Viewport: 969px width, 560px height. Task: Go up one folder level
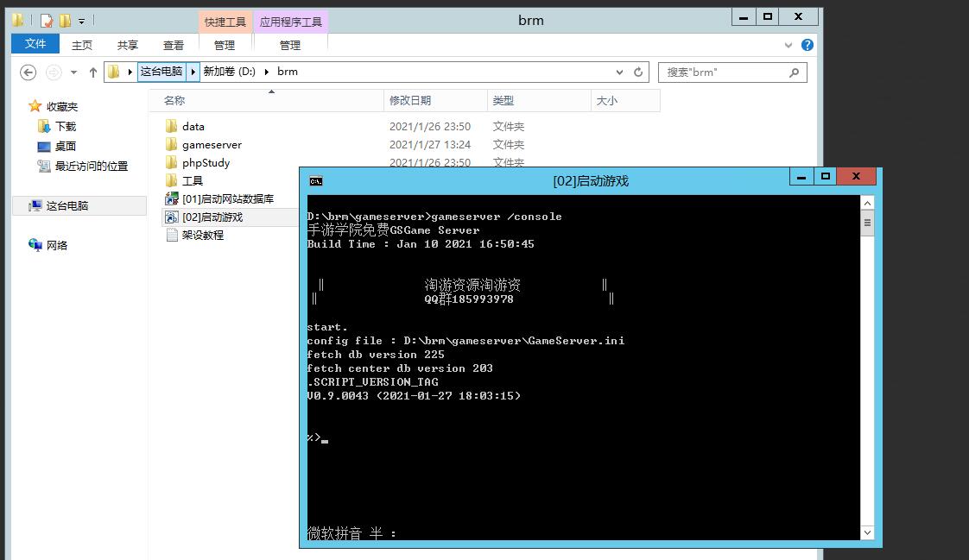pos(93,72)
